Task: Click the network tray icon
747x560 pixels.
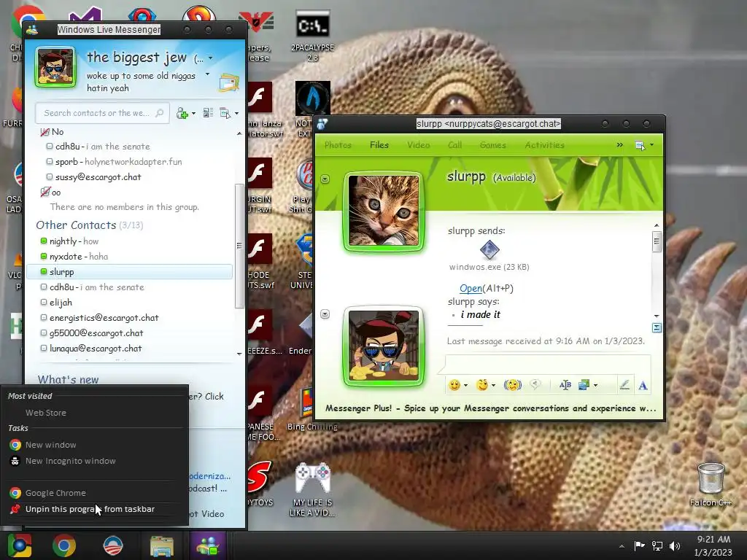Action: (x=657, y=546)
